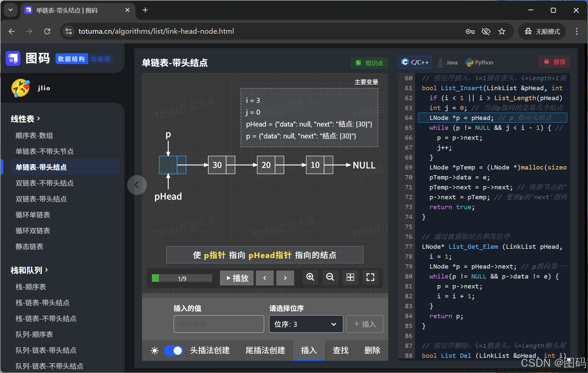Open 顺序表-数组 in sidebar
Viewport: 588px width, 373px height.
pos(34,135)
